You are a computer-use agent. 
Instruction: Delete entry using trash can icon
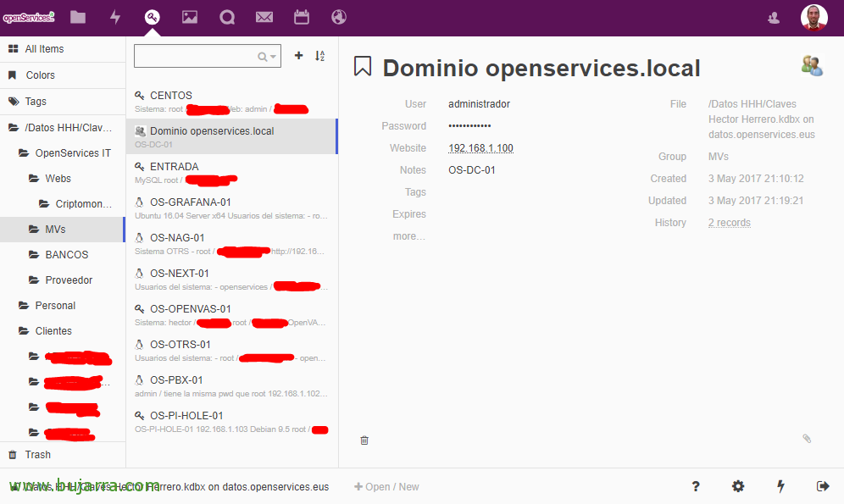pyautogui.click(x=364, y=440)
